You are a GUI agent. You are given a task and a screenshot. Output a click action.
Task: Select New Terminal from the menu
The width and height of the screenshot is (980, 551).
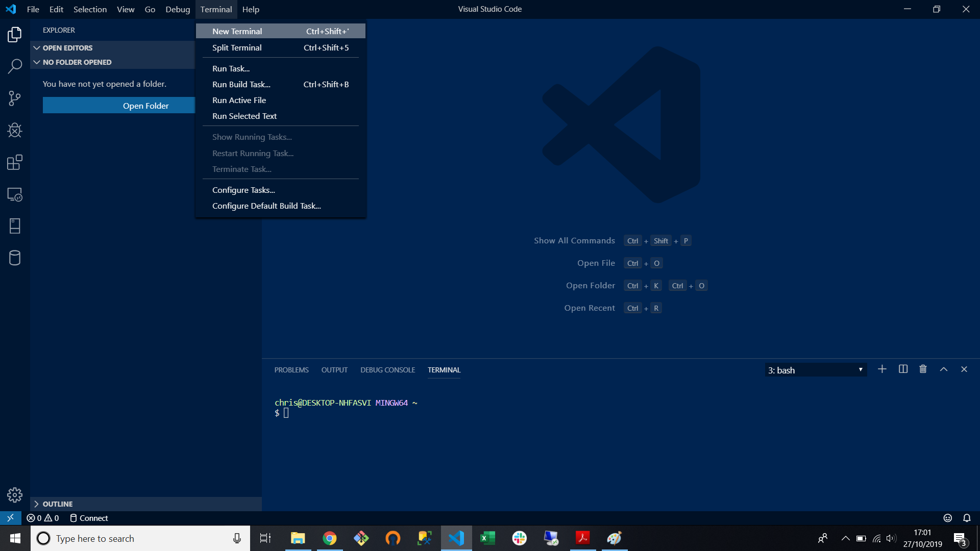[280, 31]
